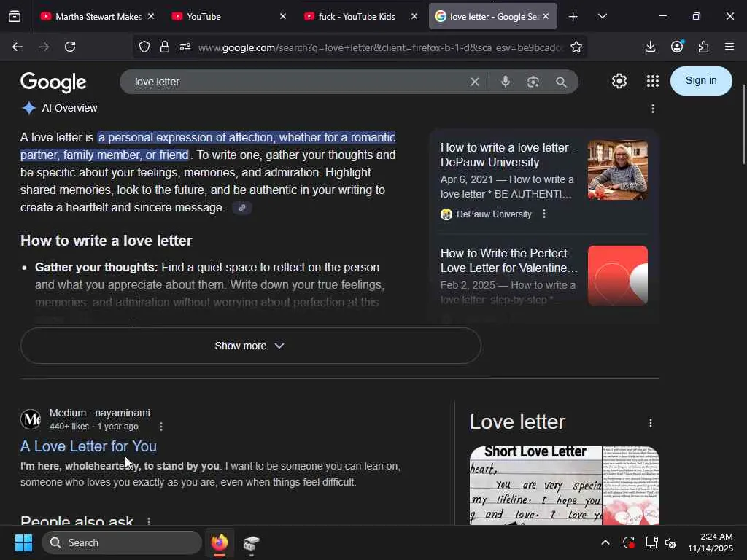The height and width of the screenshot is (560, 747).
Task: Bookmark this page with star icon
Action: (x=576, y=47)
